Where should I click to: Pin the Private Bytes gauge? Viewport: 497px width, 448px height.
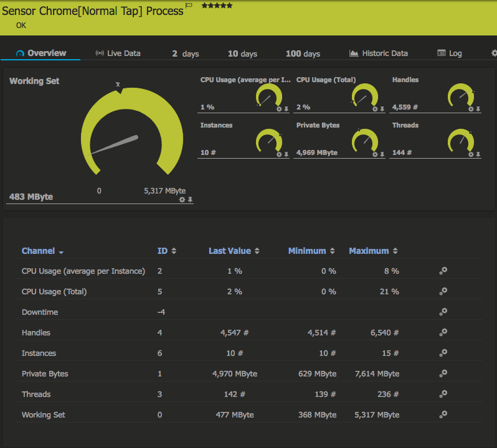point(382,154)
